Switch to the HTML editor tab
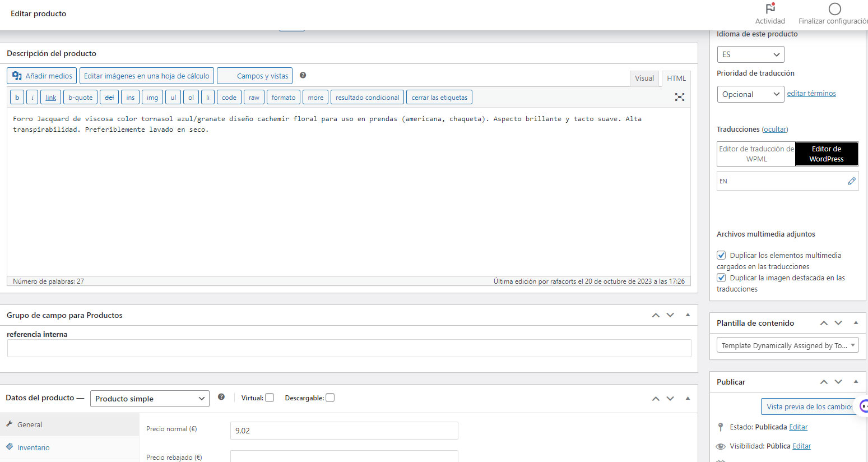 (676, 78)
